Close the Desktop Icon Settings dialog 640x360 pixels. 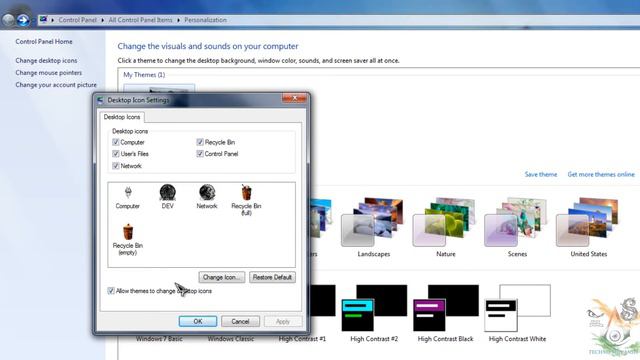point(294,98)
